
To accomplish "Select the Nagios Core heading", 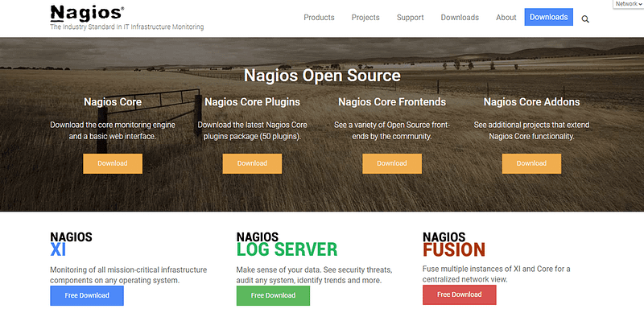I will (x=113, y=102).
